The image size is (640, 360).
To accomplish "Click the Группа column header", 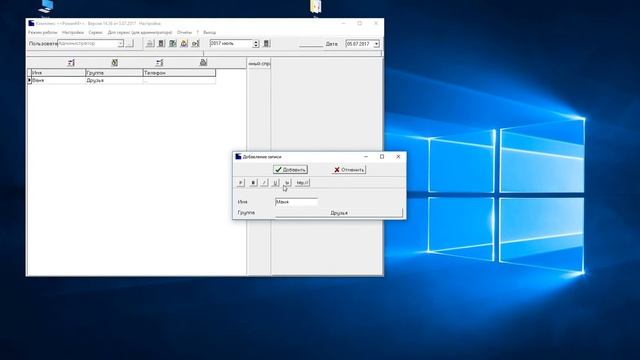I will [x=114, y=73].
